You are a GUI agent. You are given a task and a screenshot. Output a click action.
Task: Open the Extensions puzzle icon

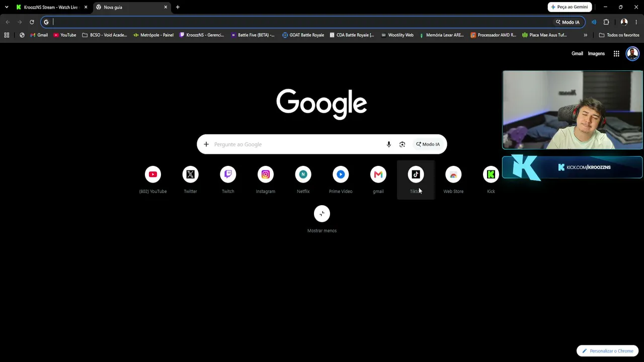point(606,22)
